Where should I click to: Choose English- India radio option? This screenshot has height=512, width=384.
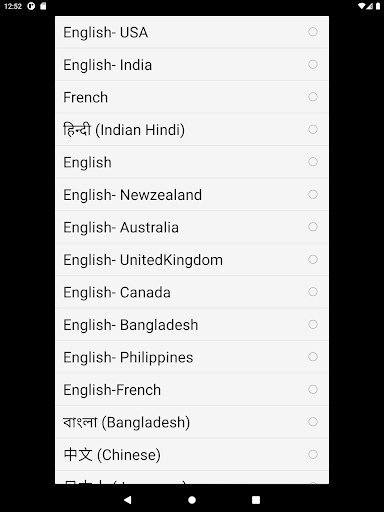point(313,64)
